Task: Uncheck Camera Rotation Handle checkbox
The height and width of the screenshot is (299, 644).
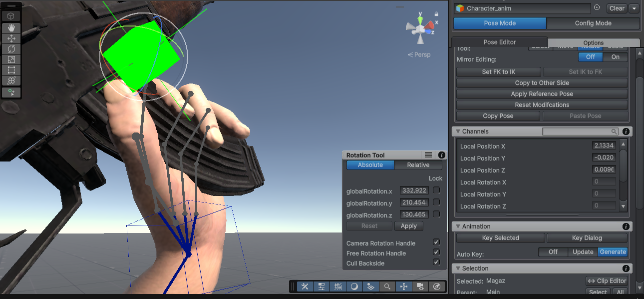Action: (436, 243)
